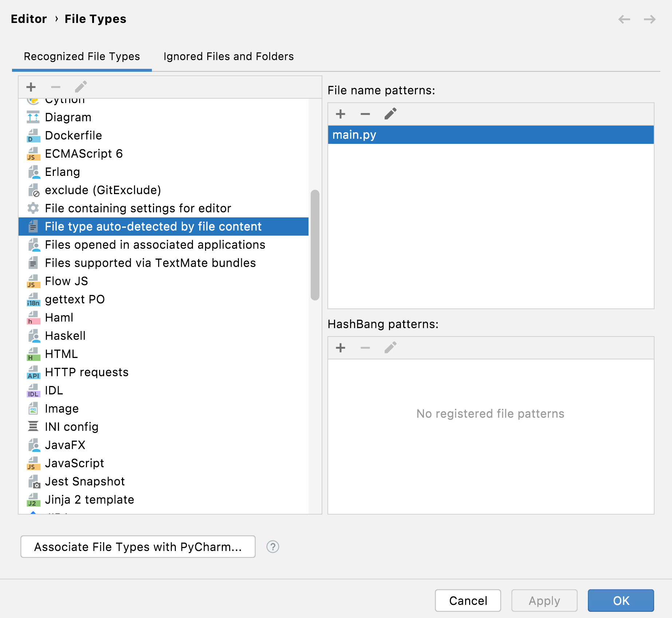Image resolution: width=672 pixels, height=618 pixels.
Task: Edit the selected file type with pencil icon
Action: pyautogui.click(x=80, y=87)
